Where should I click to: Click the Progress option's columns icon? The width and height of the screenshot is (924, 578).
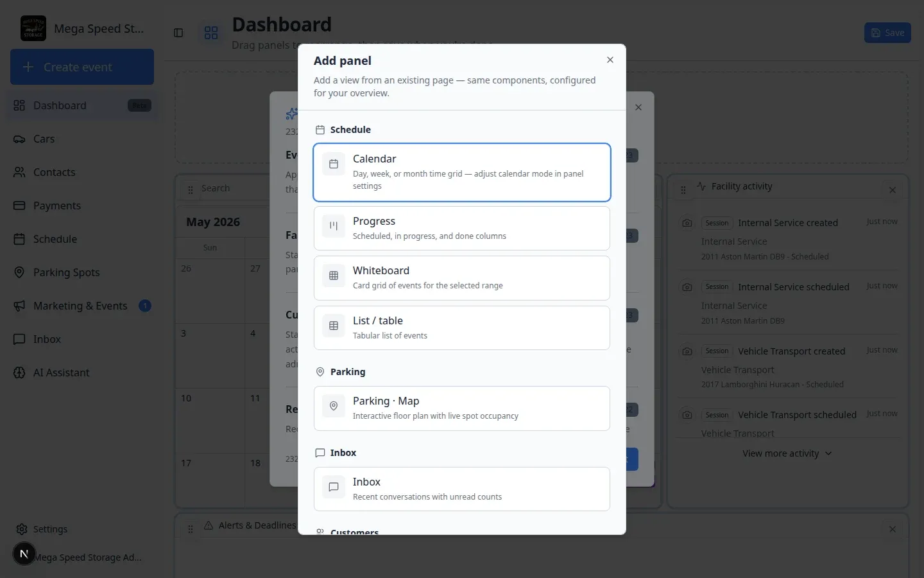point(334,225)
